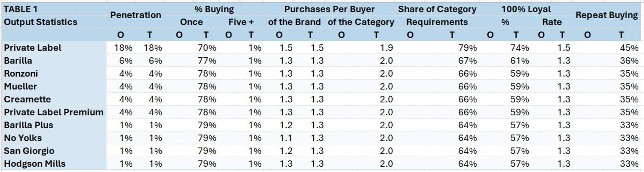Image resolution: width=644 pixels, height=172 pixels.
Task: Select the Requirements subheader cell
Action: point(437,22)
